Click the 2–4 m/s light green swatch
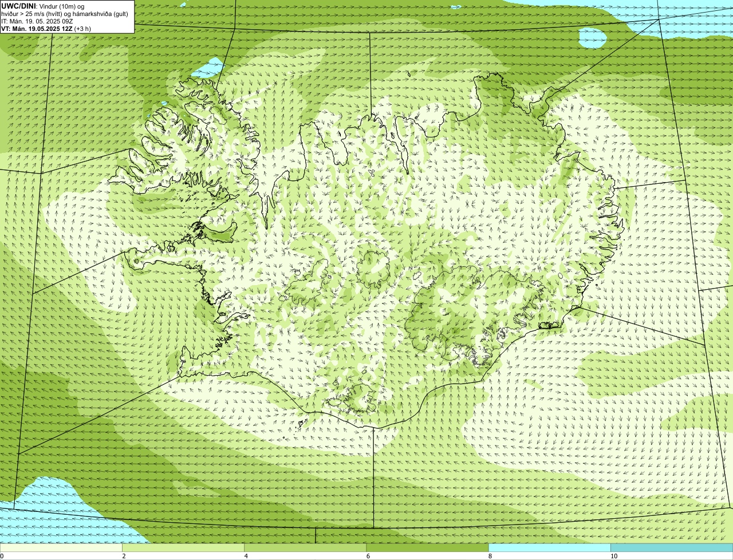Viewport: 733px width, 560px height. coord(183,548)
